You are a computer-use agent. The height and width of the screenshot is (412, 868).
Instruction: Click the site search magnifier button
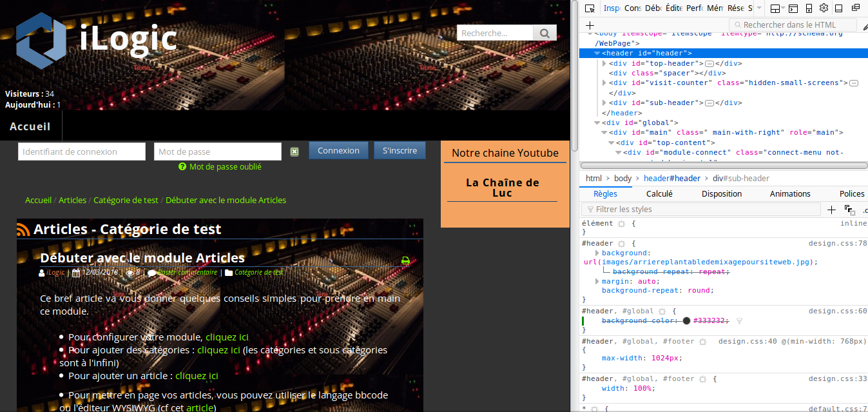pos(545,33)
